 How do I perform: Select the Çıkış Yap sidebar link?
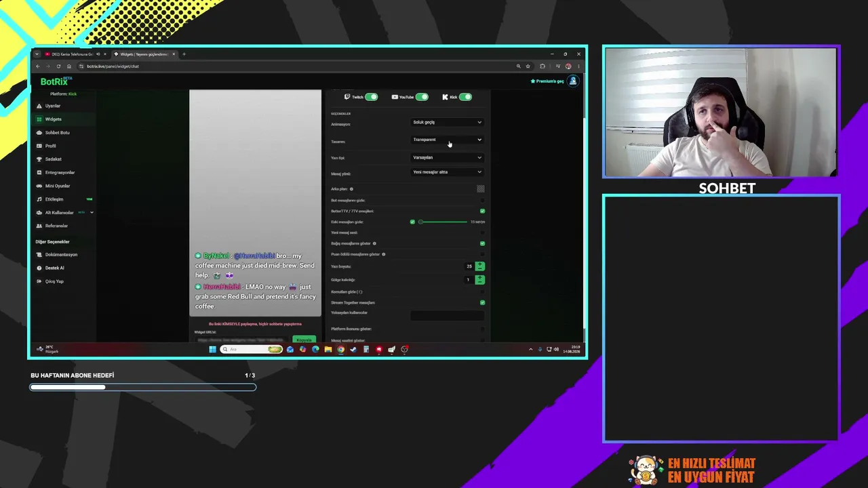pos(54,281)
